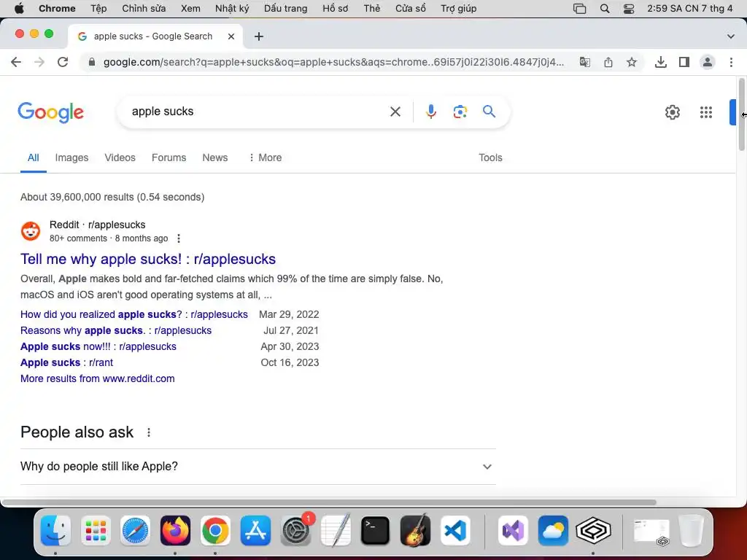Image resolution: width=747 pixels, height=560 pixels.
Task: Open Google quick settings gear
Action: click(672, 112)
